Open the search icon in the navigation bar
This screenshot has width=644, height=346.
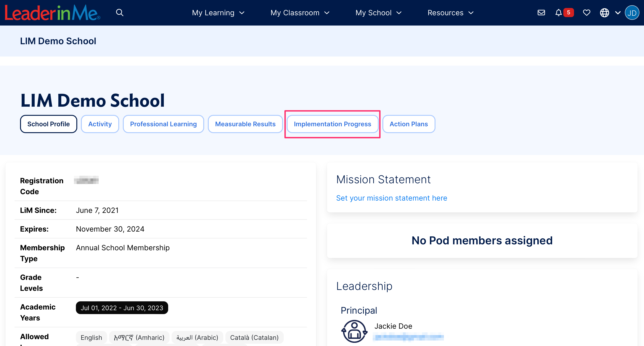(x=120, y=13)
